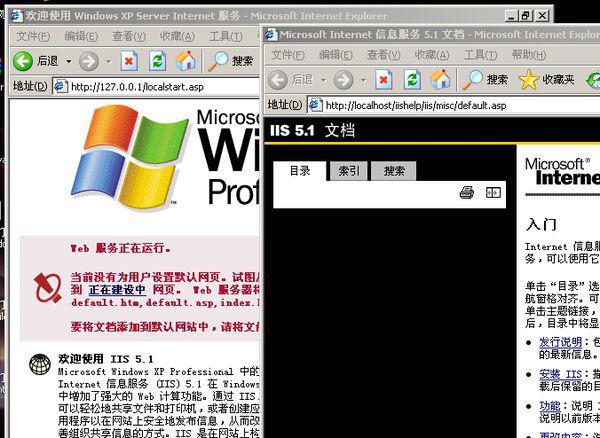Click red under-construction icon in warning box
This screenshot has width=600, height=438.
point(47,288)
